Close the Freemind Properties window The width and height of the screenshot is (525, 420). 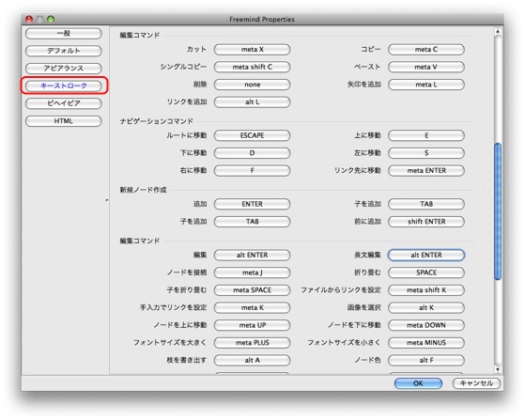coord(29,19)
